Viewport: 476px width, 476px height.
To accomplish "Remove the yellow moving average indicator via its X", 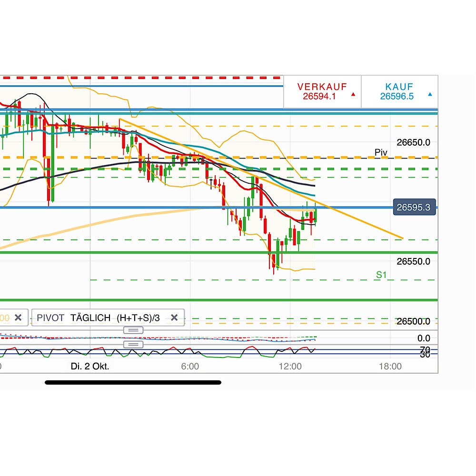I will click(18, 317).
